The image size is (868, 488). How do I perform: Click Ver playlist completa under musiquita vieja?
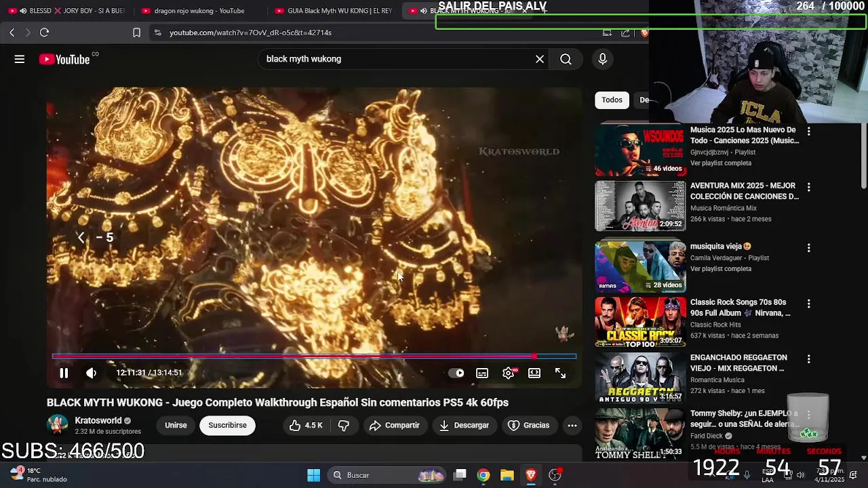coord(721,269)
